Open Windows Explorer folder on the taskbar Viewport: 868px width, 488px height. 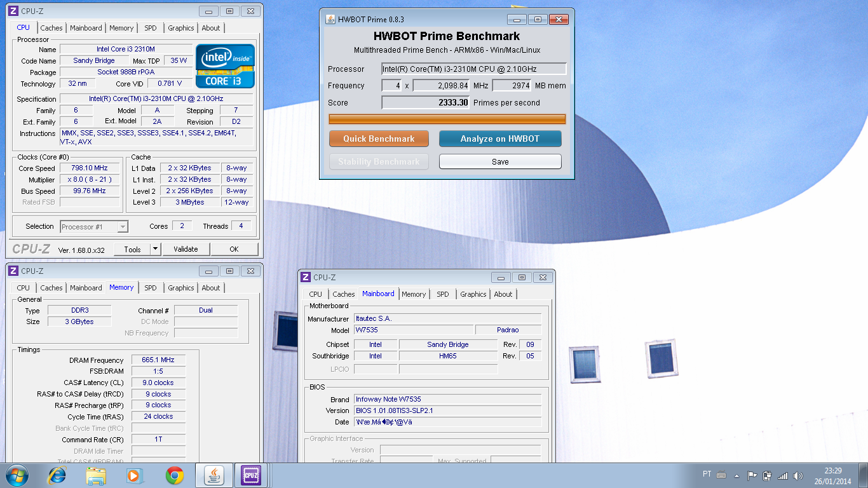(x=97, y=475)
